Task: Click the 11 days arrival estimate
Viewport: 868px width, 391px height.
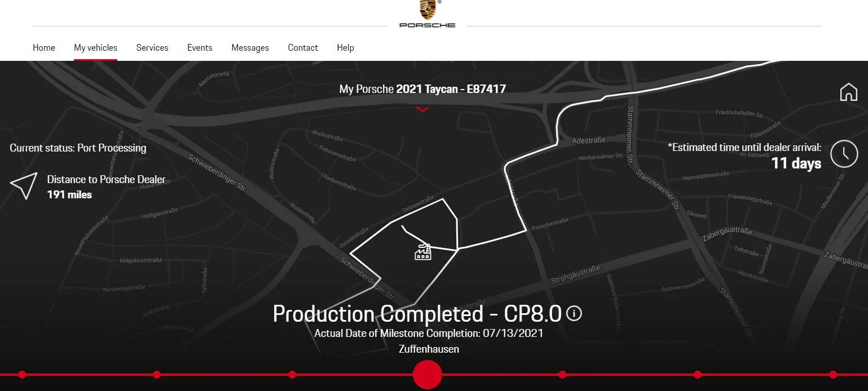Action: coord(796,163)
